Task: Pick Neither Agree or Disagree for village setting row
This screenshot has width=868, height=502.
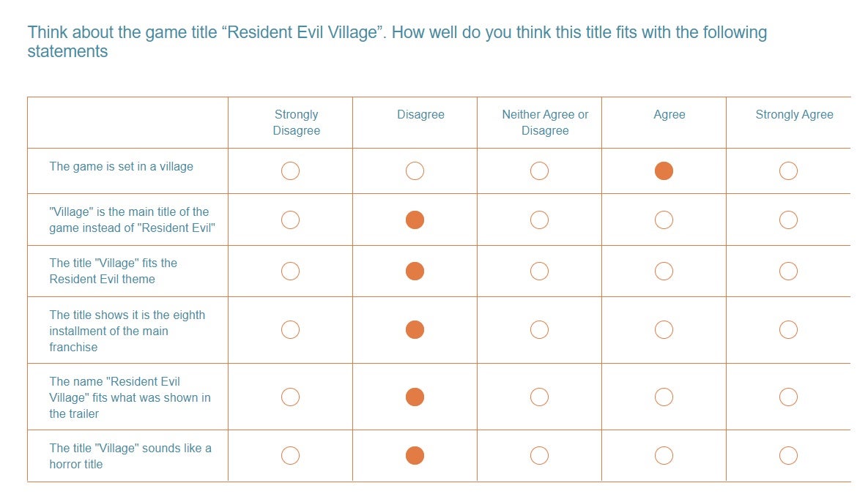Action: pos(539,171)
